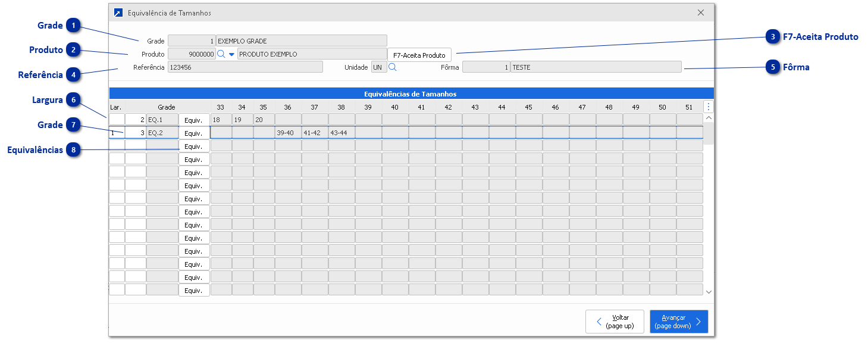Click the PRODUTO EXEMPLO description field
This screenshot has width=868, height=346.
[312, 54]
